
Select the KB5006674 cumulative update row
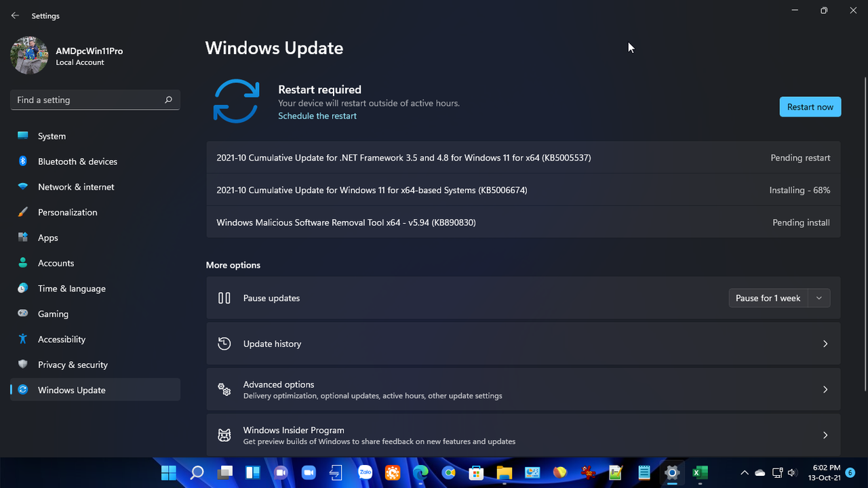[x=523, y=190]
